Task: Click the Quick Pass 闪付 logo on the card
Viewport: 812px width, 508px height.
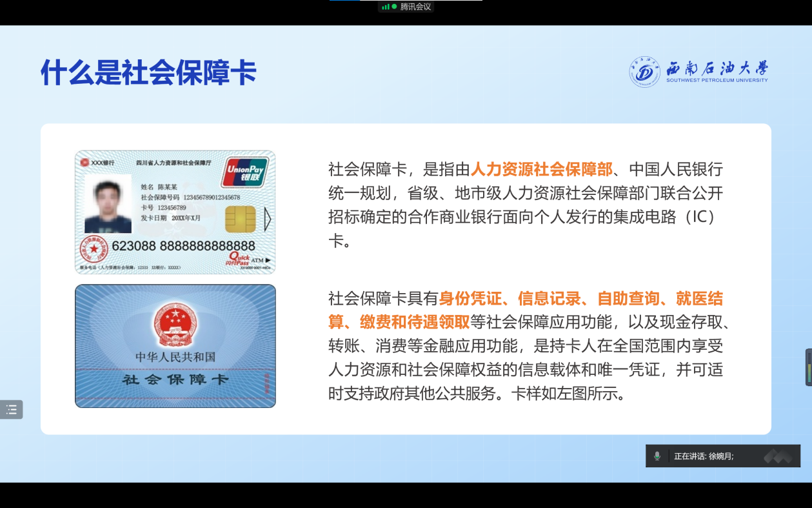Action: pos(237,258)
